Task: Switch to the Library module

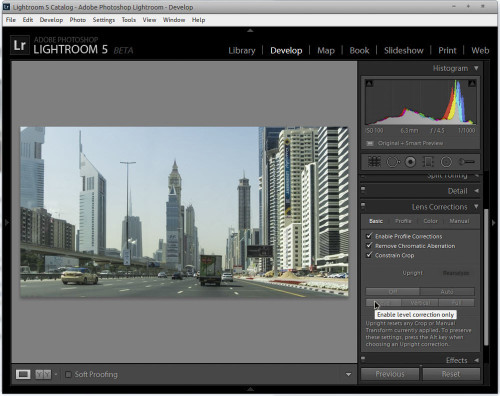Action: click(x=242, y=51)
